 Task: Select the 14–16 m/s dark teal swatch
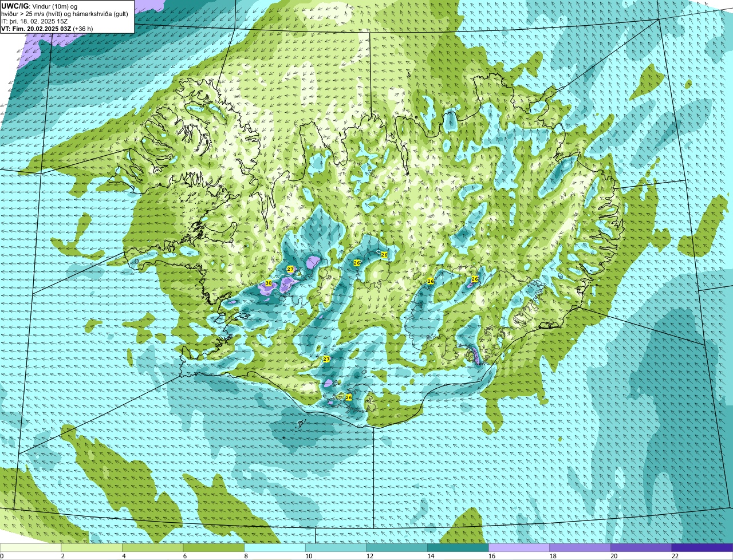coord(458,547)
